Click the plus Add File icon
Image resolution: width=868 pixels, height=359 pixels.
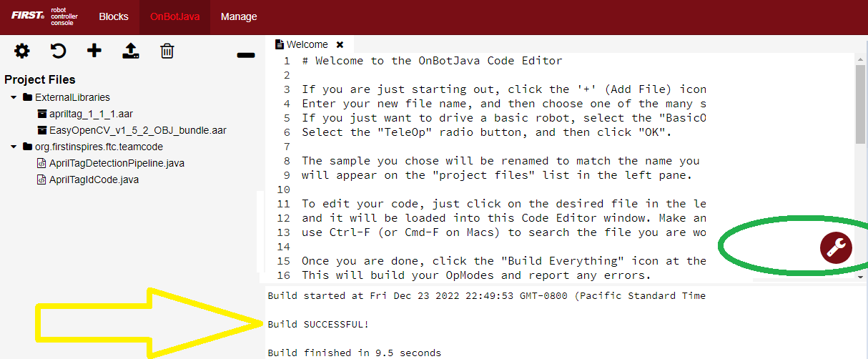click(94, 51)
